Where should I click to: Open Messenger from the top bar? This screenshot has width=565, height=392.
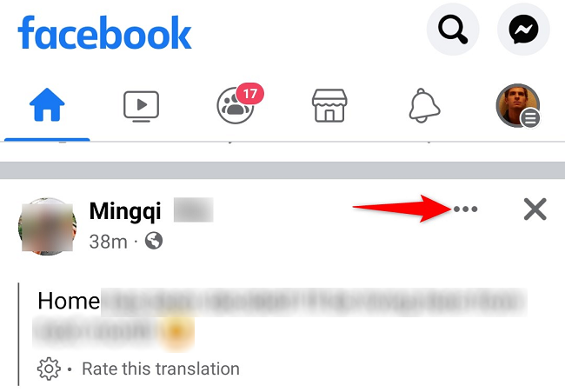click(523, 30)
